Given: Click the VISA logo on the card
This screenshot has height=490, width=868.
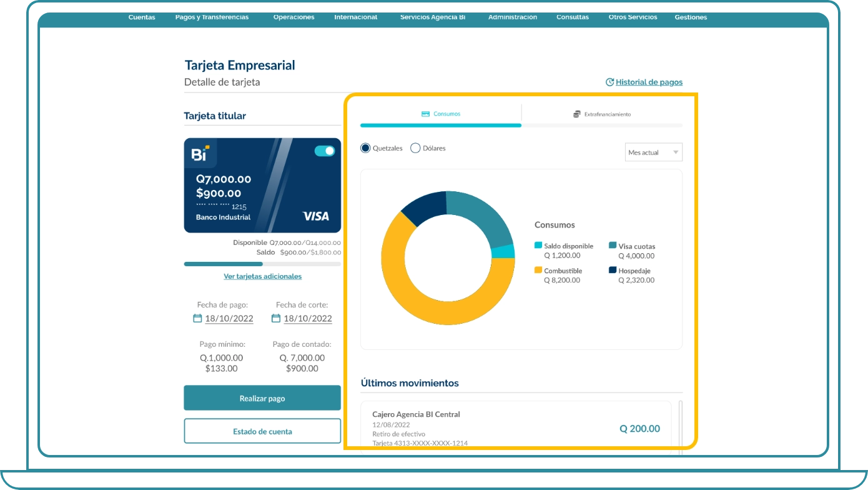Looking at the screenshot, I should 316,216.
